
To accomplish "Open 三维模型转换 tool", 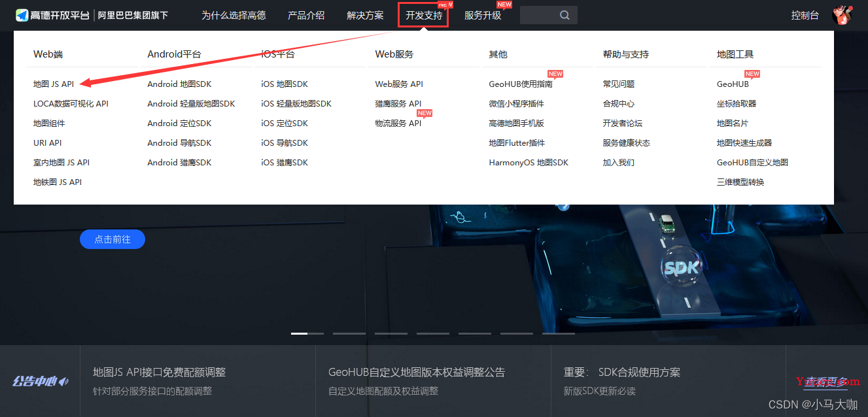I will click(740, 182).
